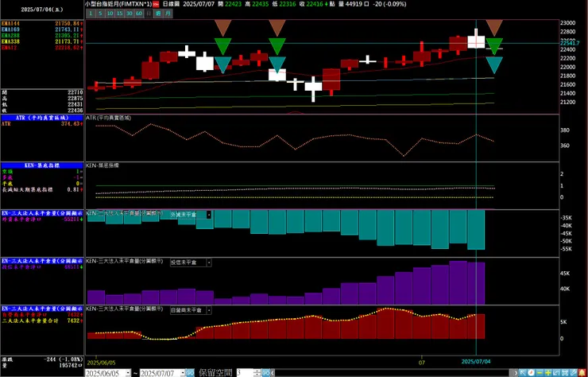This screenshot has height=377, width=588.
Task: Click the 漲跌 -244 (-1.08%) row
Action: click(42, 360)
